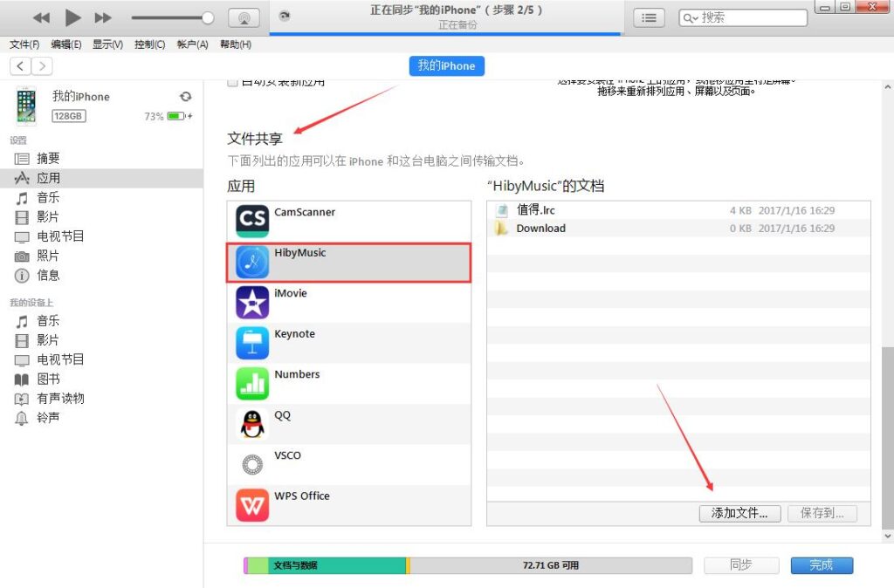Select Numbers app in file sharing list
Viewport: 894px width, 588px height.
349,384
